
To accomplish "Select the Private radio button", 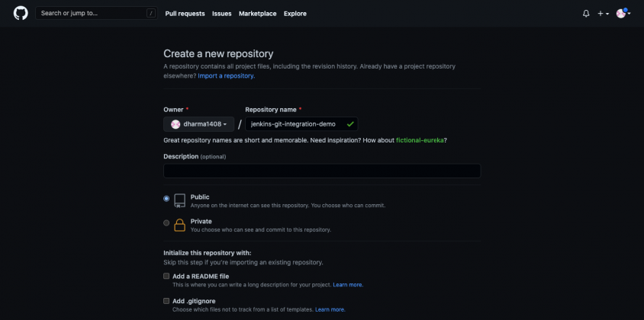I will tap(166, 222).
